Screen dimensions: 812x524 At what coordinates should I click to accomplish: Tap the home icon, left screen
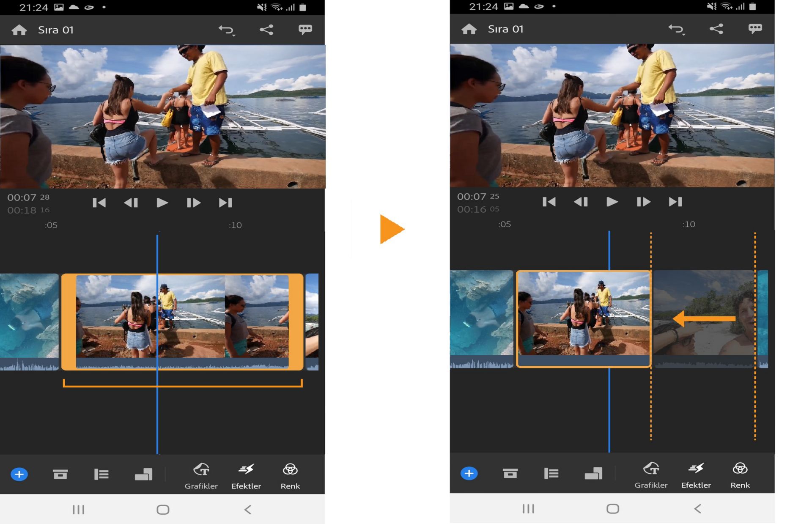pyautogui.click(x=19, y=30)
